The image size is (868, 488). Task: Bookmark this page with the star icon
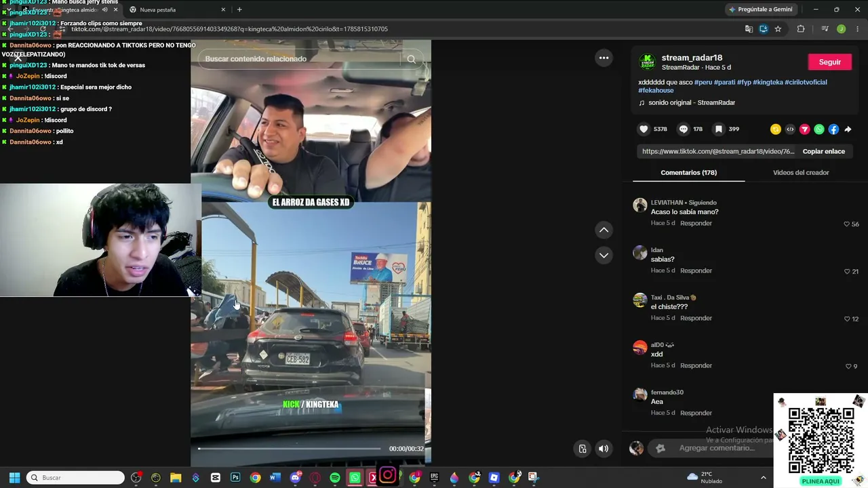(x=778, y=29)
